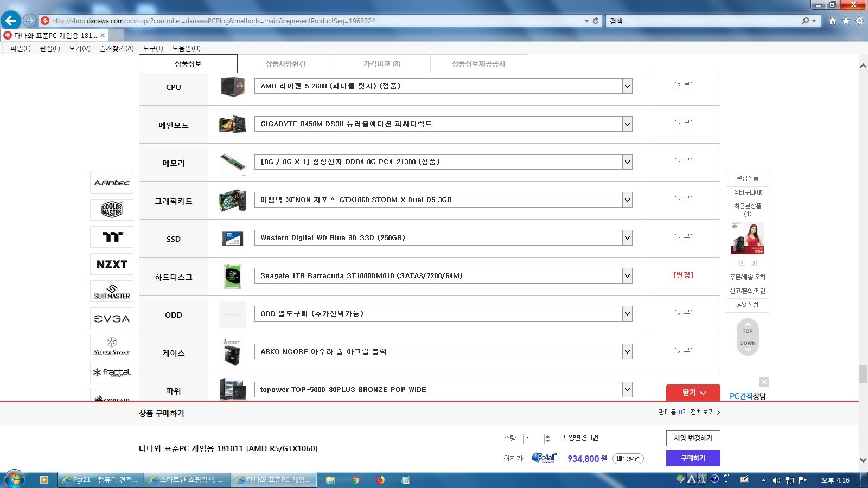Viewport: 868px width, 488px height.
Task: Click the Thermaltake brand logo
Action: tap(112, 237)
